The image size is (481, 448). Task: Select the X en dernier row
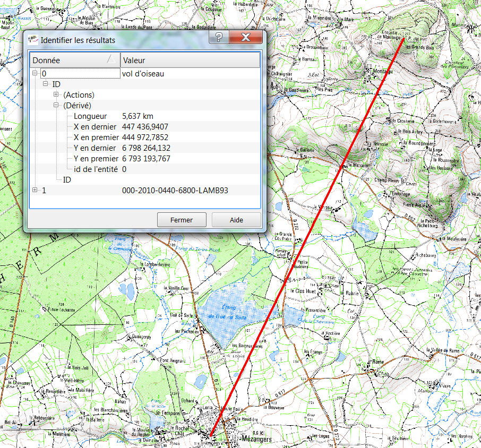pos(95,126)
